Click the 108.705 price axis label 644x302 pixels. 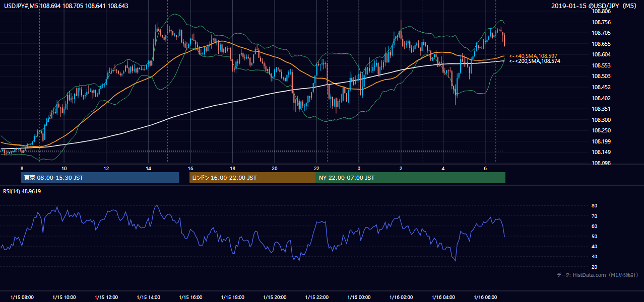tap(601, 33)
